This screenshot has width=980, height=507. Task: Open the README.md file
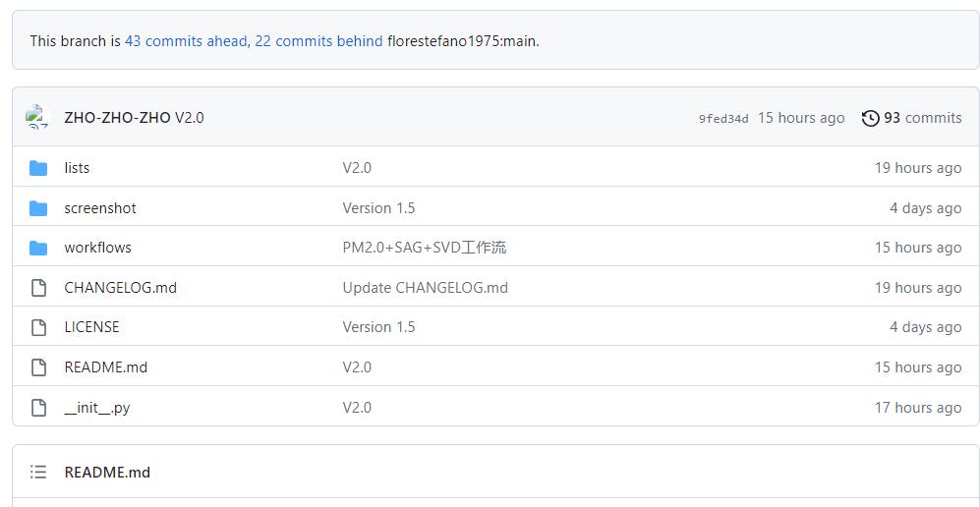(105, 367)
